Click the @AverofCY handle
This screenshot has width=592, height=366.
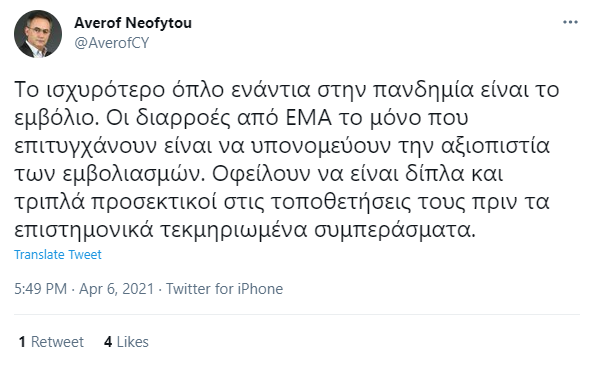[x=112, y=43]
